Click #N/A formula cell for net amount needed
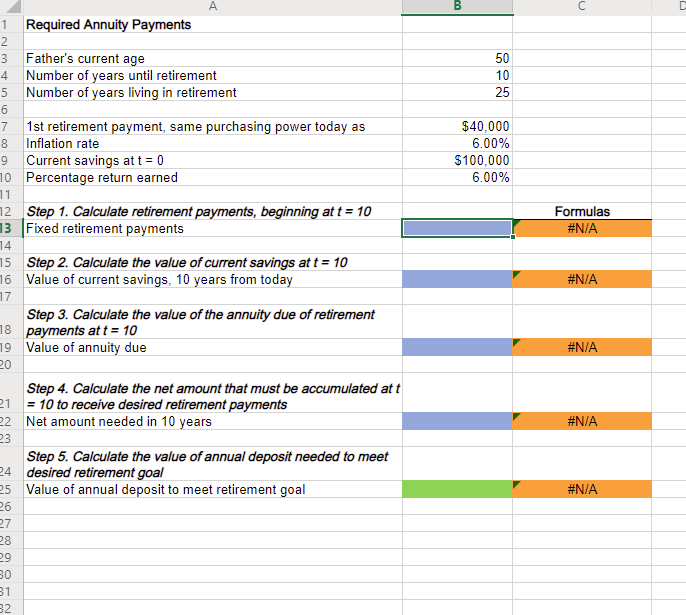The image size is (686, 615). point(582,421)
